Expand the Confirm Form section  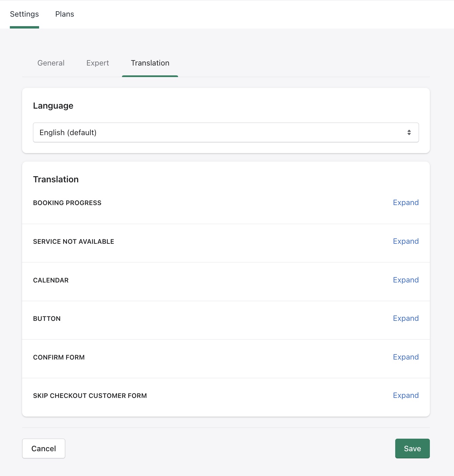click(405, 357)
